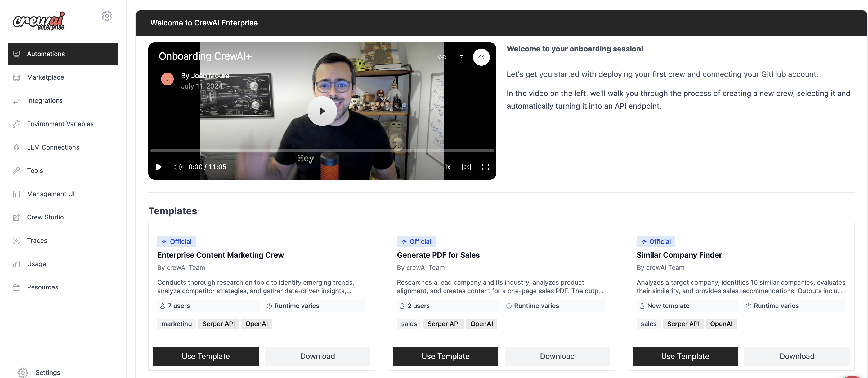Screen dimensions: 868x378
Task: Click the LLM Connections icon
Action: pyautogui.click(x=16, y=147)
